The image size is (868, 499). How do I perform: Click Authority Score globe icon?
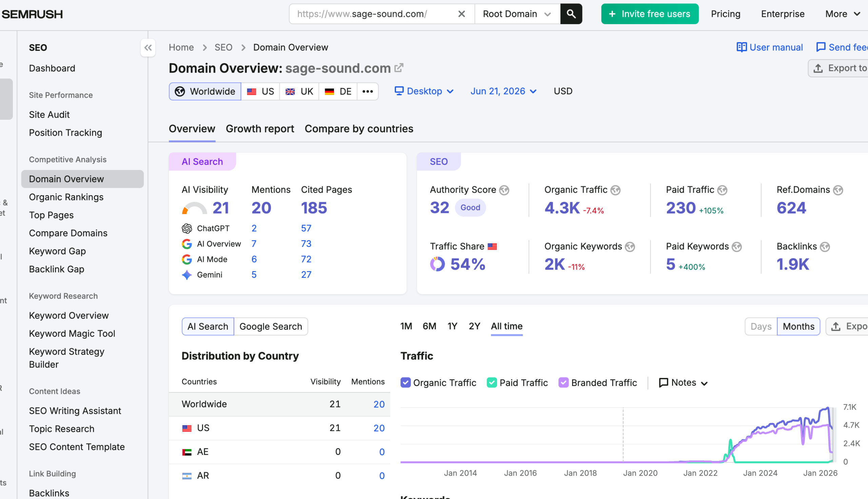point(504,190)
